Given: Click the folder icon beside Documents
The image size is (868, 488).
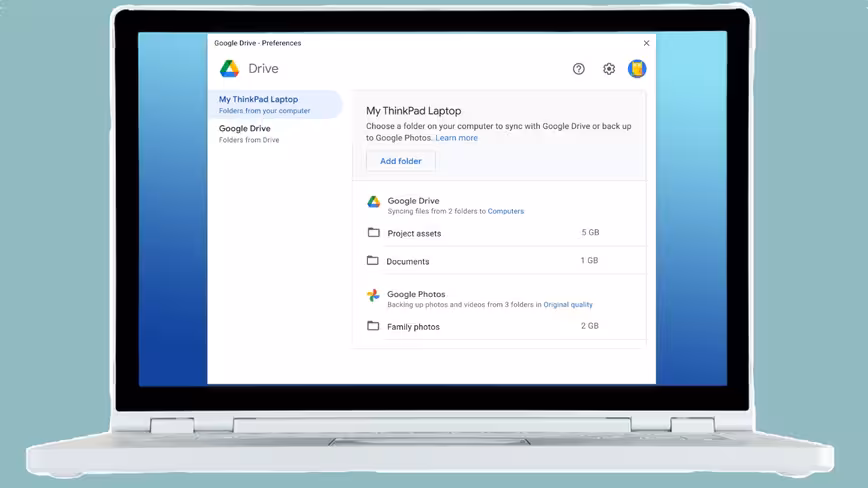Looking at the screenshot, I should [x=373, y=260].
